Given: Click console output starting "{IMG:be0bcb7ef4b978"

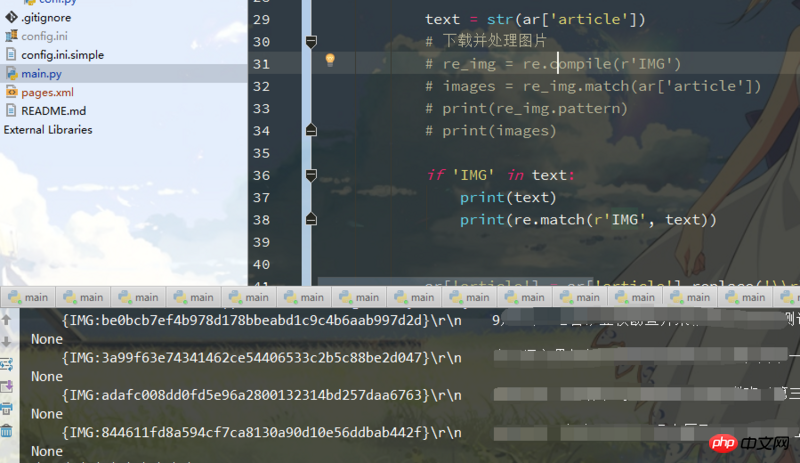Looking at the screenshot, I should (x=262, y=320).
